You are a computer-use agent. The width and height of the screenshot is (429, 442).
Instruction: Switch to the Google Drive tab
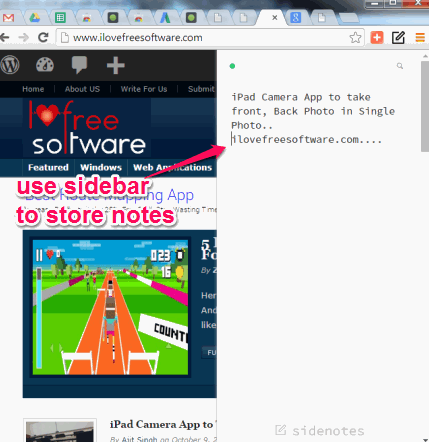pyautogui.click(x=34, y=17)
